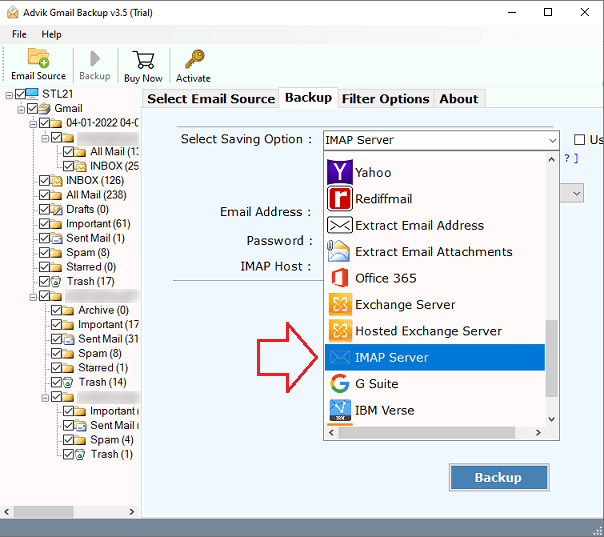Click the Trash (17) bin icon
604x537 pixels.
pyautogui.click(x=56, y=281)
